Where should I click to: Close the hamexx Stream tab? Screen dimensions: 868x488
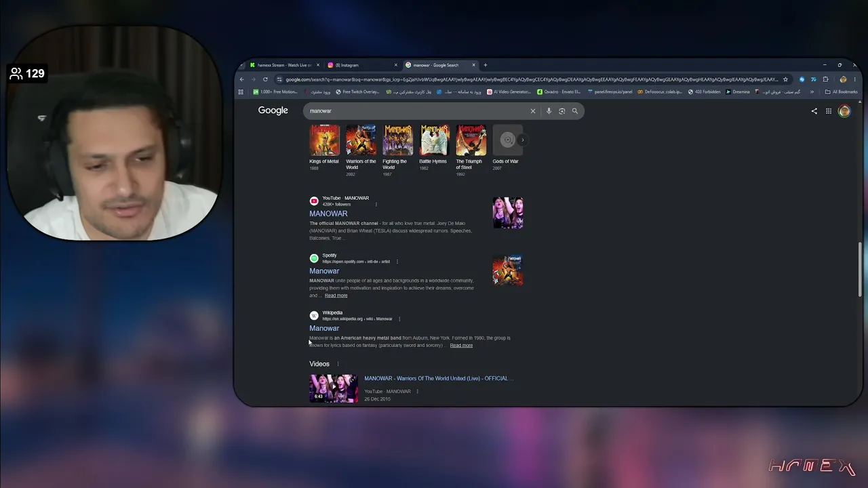318,65
